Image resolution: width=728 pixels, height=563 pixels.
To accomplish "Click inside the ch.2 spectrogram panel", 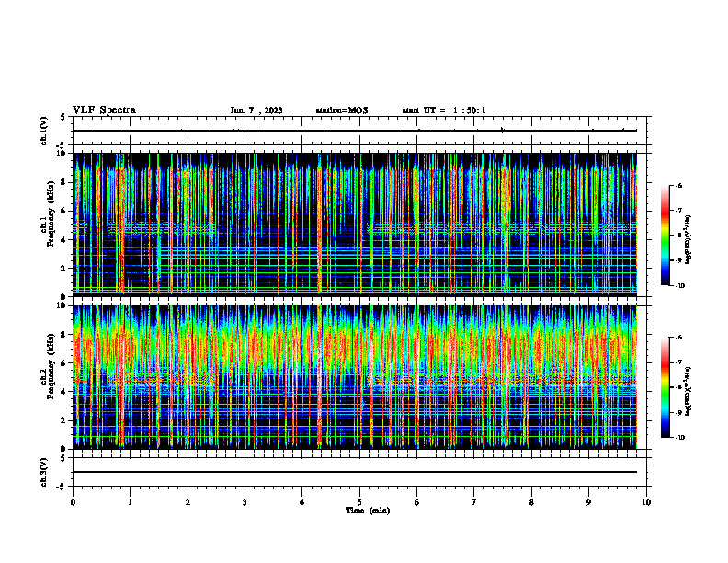I will (x=355, y=377).
